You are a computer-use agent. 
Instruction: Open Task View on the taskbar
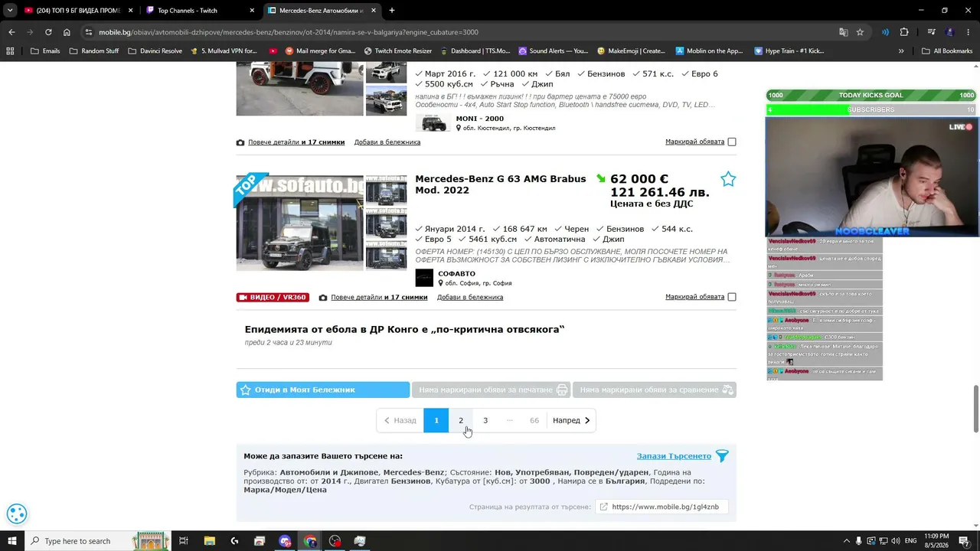point(184,541)
